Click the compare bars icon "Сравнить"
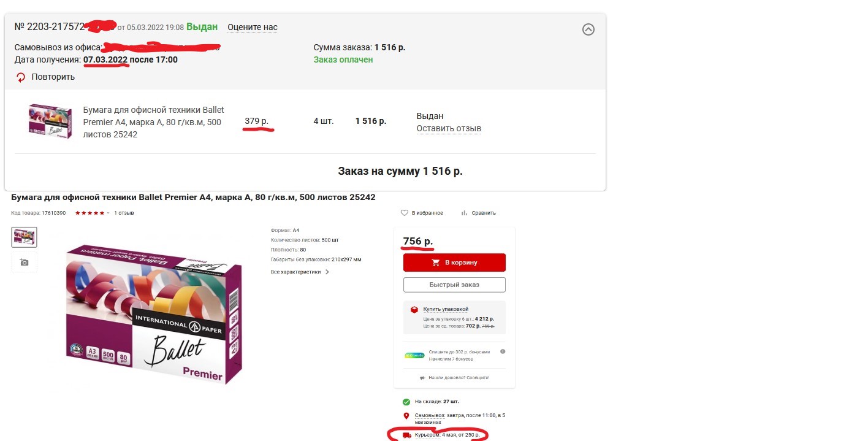 (x=464, y=213)
